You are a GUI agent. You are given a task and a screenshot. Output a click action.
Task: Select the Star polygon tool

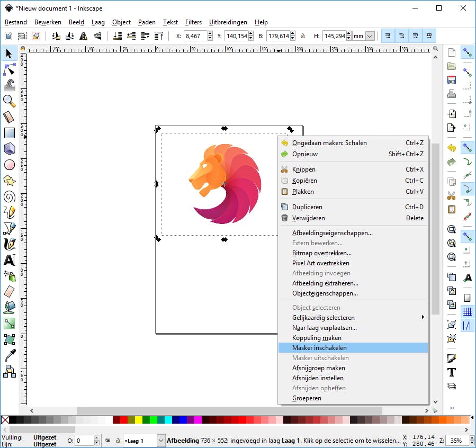9,181
